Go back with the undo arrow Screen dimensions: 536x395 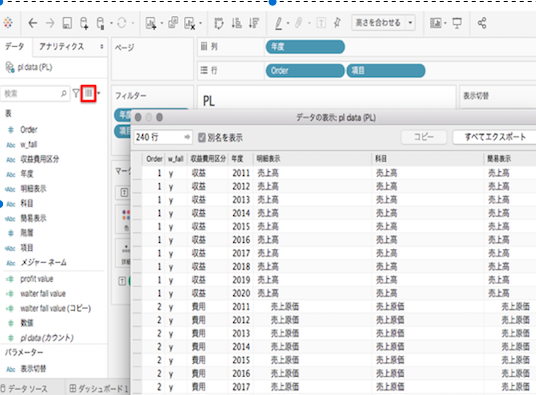pyautogui.click(x=32, y=23)
